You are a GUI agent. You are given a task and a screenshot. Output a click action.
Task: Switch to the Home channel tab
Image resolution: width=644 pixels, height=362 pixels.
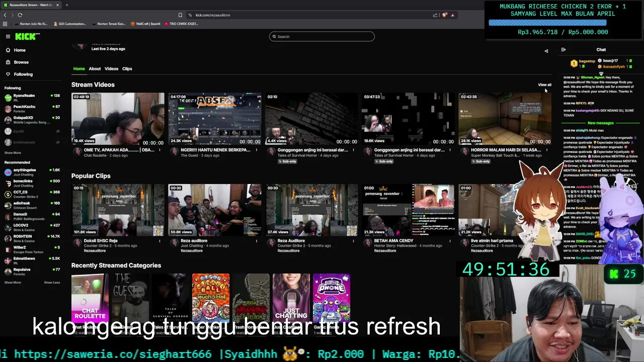click(79, 69)
